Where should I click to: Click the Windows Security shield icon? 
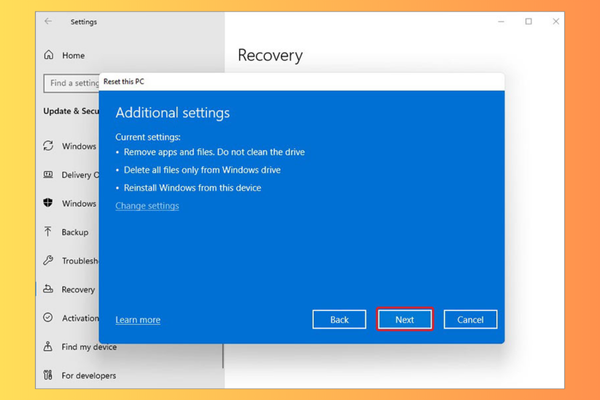48,202
